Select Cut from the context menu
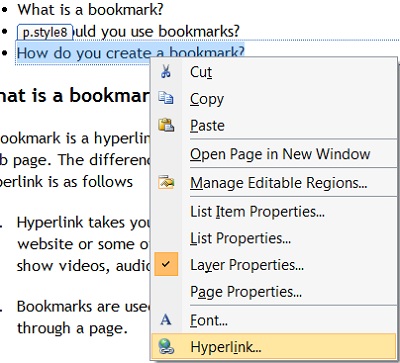The image size is (400, 363). (x=273, y=72)
